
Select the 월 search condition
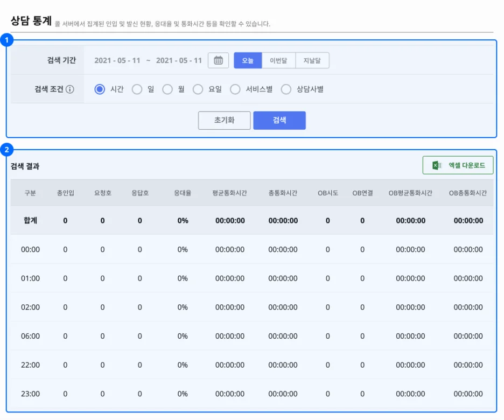167,89
